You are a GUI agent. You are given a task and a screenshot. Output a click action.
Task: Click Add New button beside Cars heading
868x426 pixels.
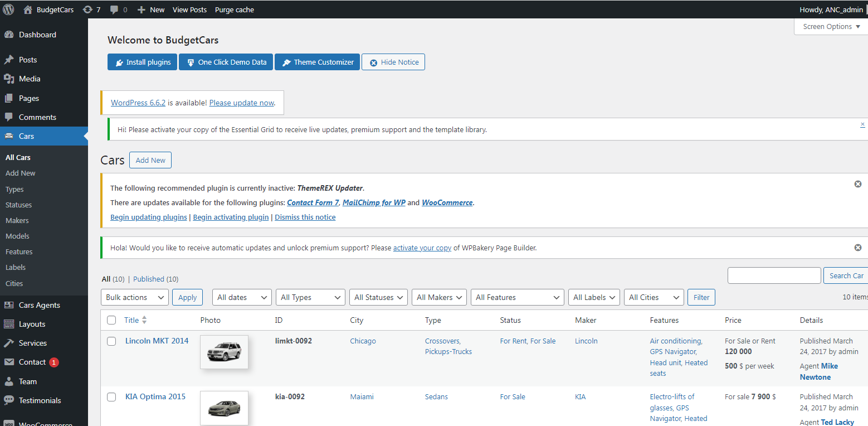click(150, 160)
